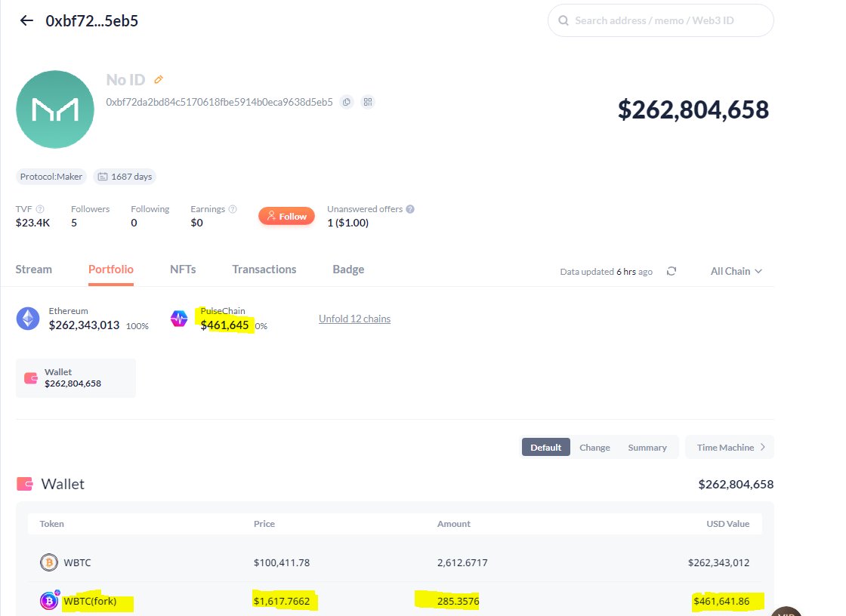Open the Transactions tab
The image size is (846, 616).
tap(264, 269)
